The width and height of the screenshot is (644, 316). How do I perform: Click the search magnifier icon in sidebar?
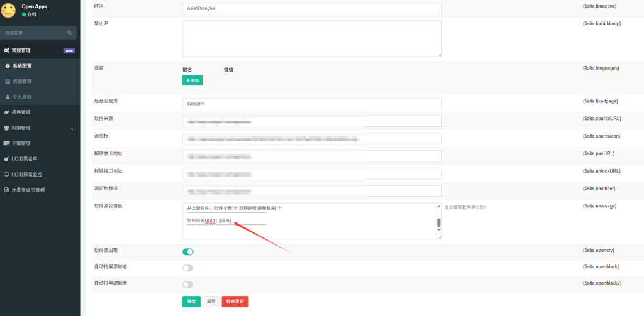[x=69, y=33]
